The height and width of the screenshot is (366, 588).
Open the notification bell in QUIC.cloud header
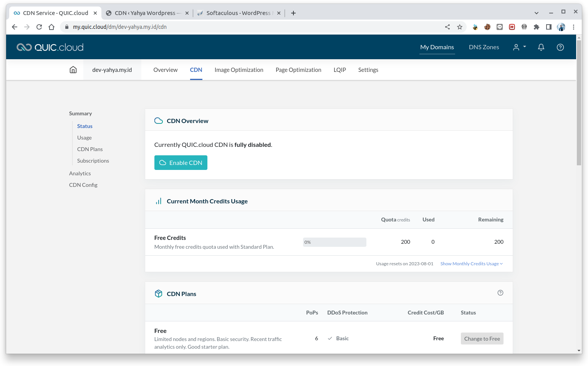click(541, 47)
